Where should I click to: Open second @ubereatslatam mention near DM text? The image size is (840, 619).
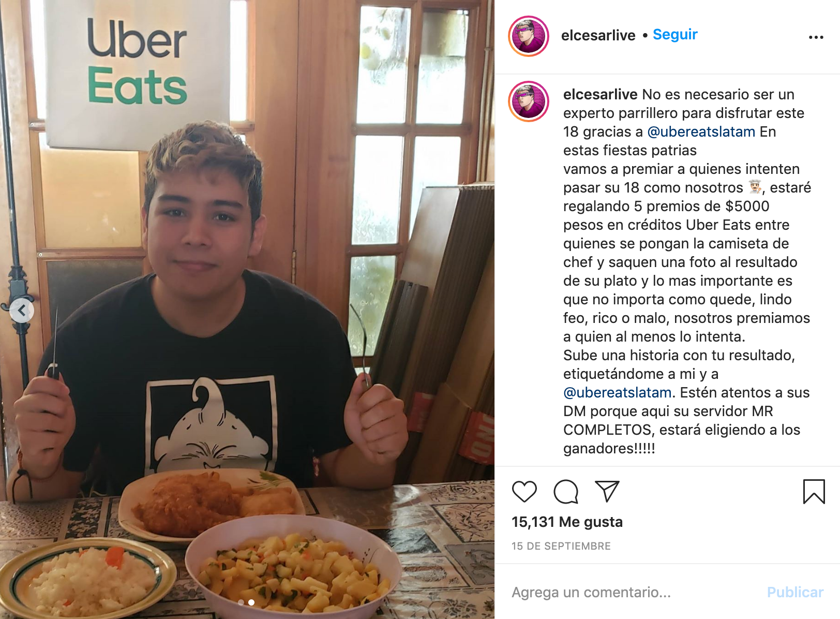(x=617, y=392)
